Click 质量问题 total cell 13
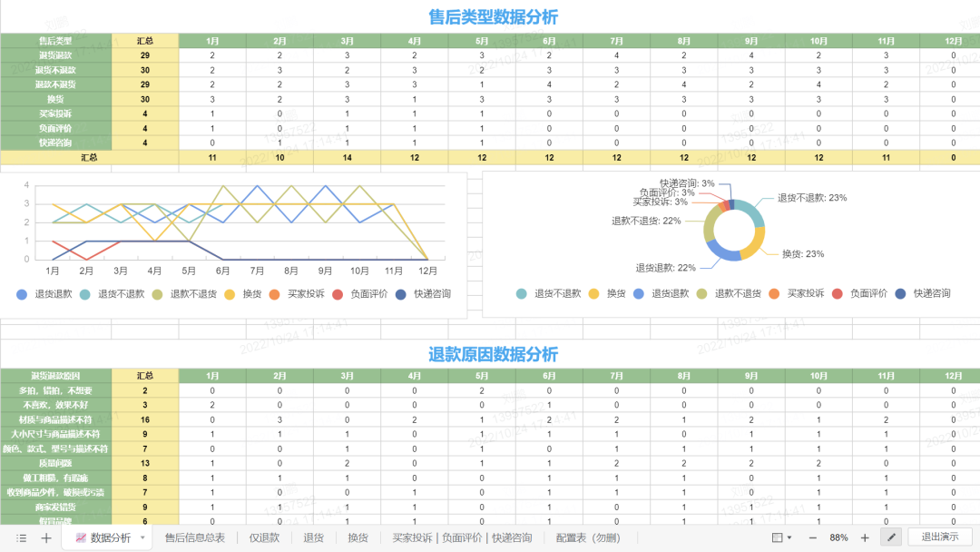980x552 pixels. click(x=145, y=463)
